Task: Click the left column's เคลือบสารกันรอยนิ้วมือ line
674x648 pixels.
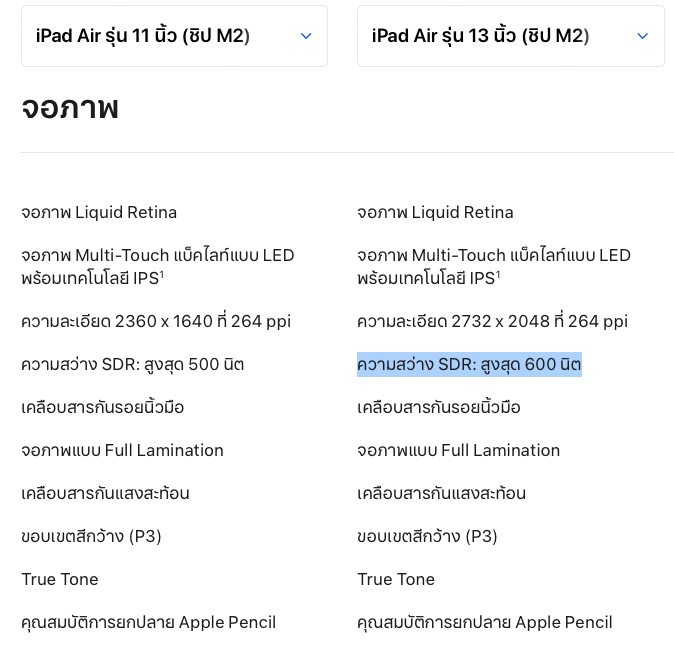Action: pyautogui.click(x=103, y=407)
